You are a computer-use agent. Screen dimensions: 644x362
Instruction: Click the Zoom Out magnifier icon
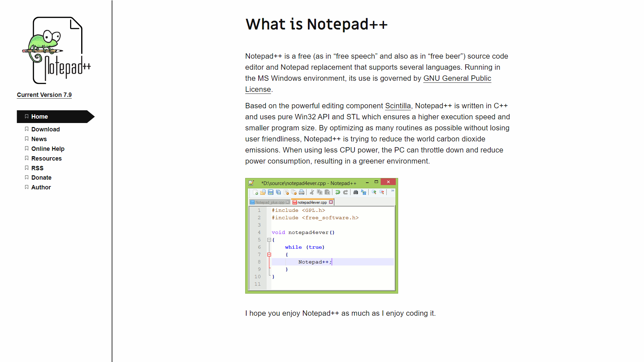(x=382, y=192)
